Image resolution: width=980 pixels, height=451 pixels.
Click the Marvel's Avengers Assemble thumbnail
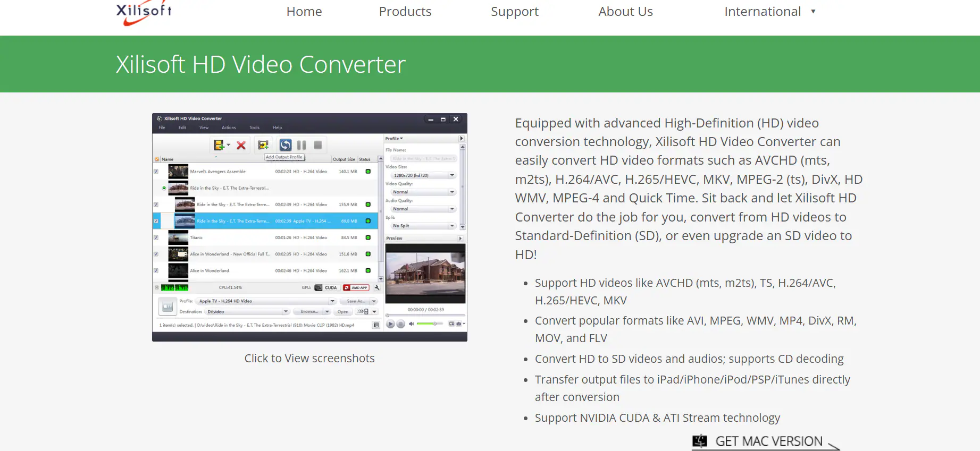[178, 172]
